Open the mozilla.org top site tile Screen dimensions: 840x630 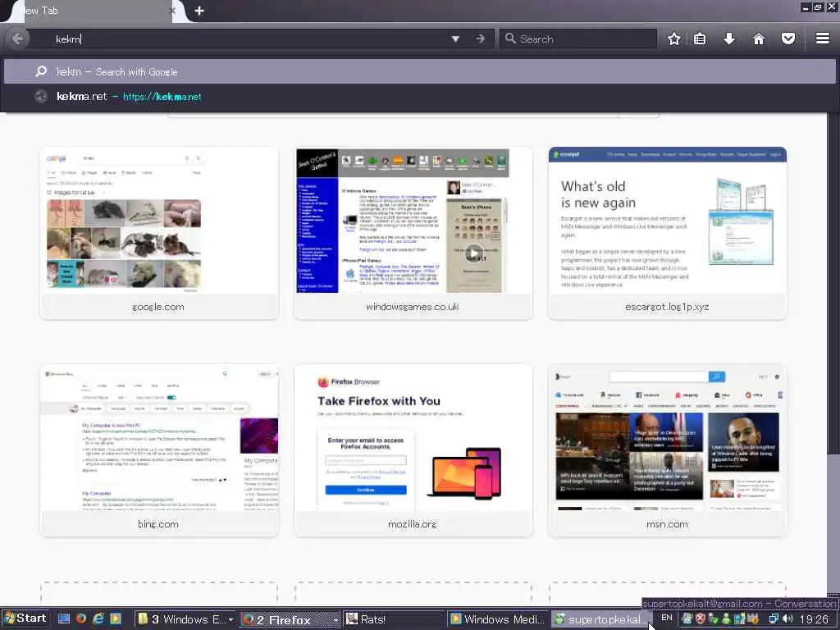413,450
